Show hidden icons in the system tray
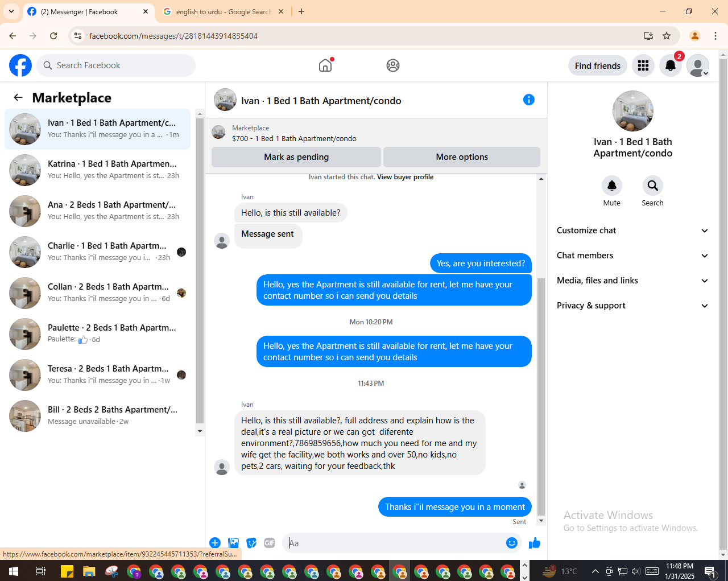This screenshot has width=728, height=581. (x=595, y=571)
